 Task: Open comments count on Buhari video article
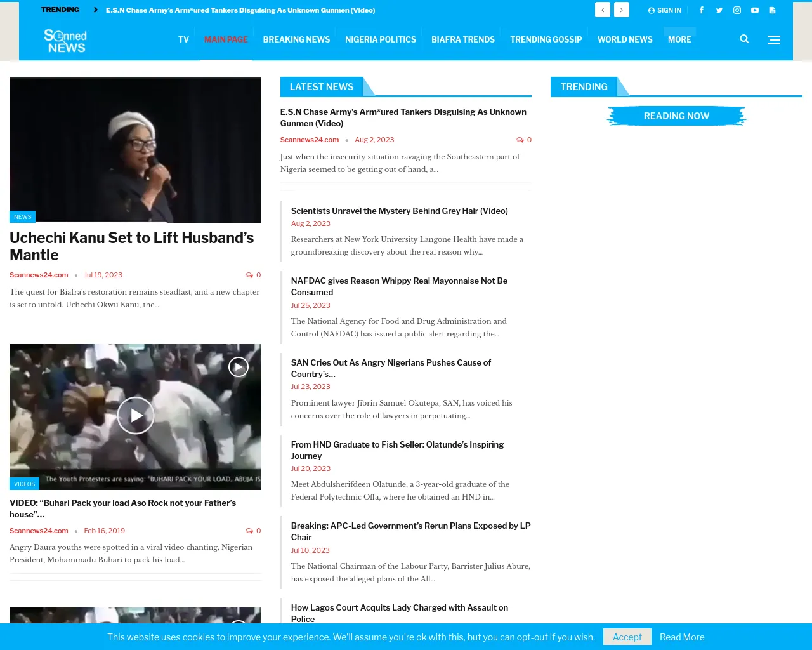254,531
